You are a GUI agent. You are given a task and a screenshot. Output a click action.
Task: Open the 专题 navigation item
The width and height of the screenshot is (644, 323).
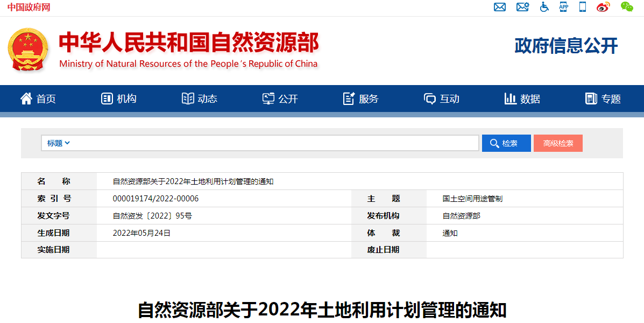click(x=611, y=99)
